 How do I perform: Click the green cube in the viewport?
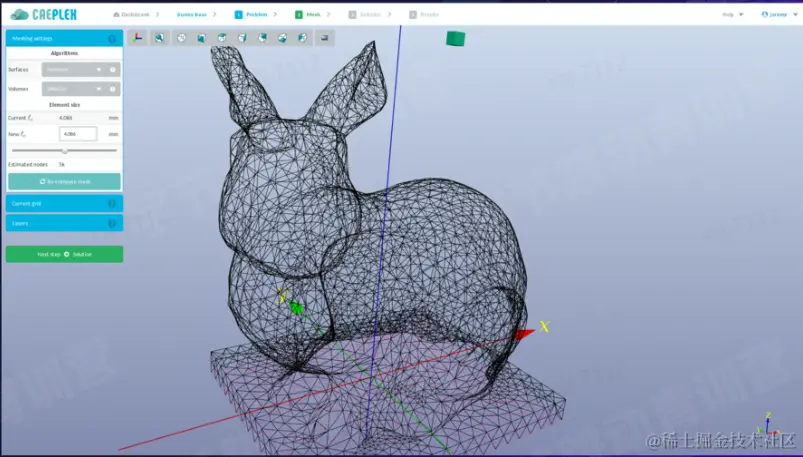(x=455, y=38)
